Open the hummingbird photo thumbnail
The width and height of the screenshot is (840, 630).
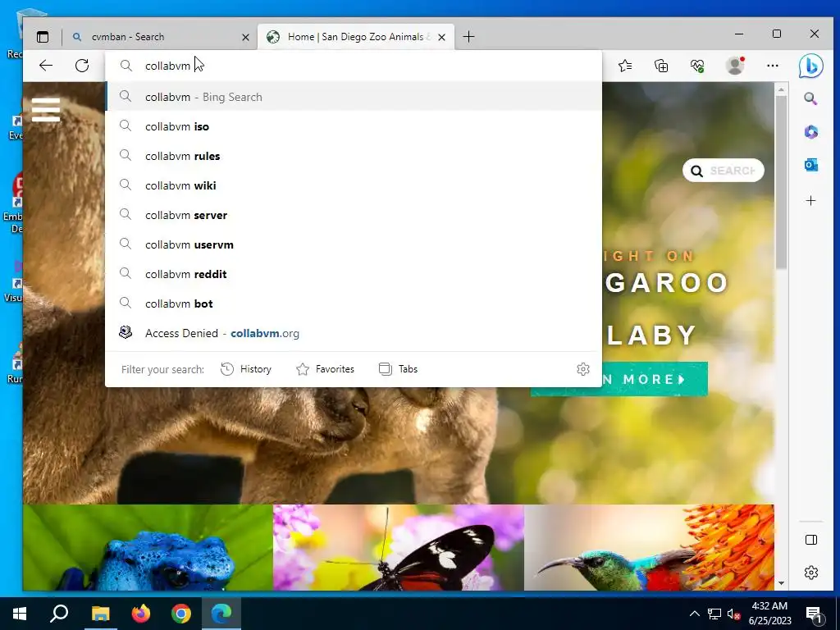tap(650, 547)
